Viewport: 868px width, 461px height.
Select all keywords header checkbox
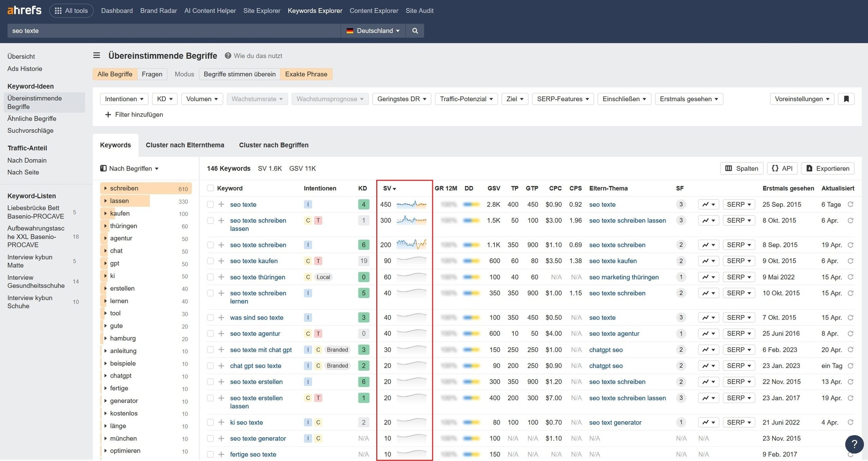[210, 188]
